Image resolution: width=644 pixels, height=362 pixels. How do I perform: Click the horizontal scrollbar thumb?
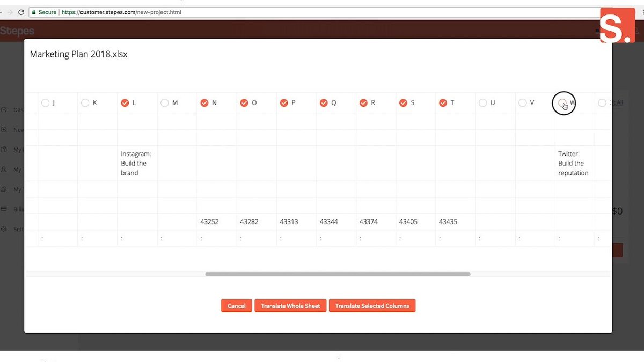tap(338, 274)
